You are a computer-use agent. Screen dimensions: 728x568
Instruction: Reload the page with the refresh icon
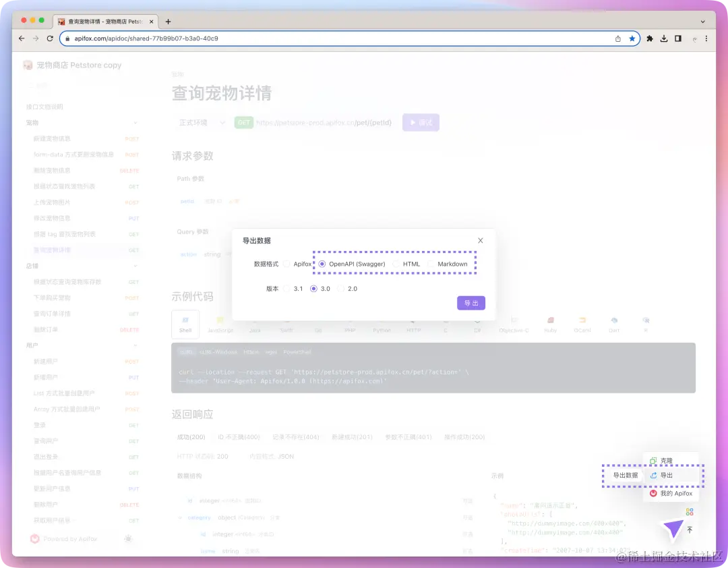50,38
